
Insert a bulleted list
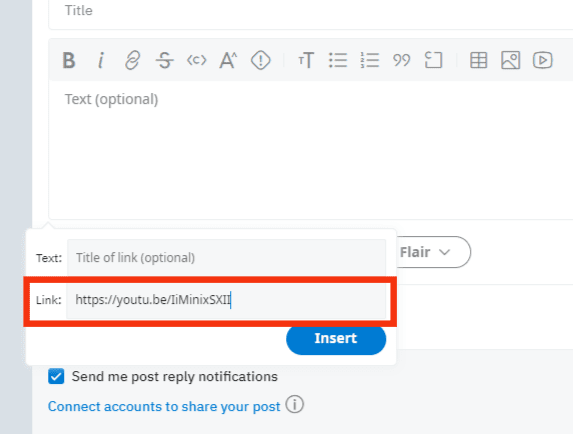point(338,60)
